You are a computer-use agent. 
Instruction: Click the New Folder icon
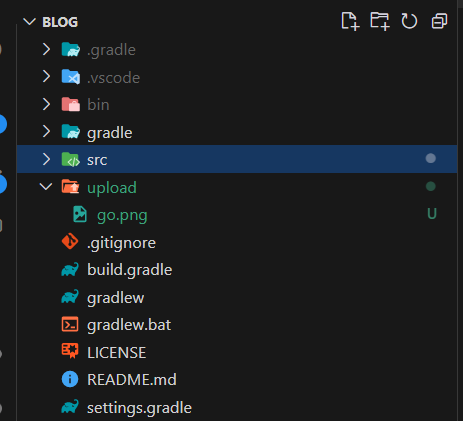coord(380,21)
